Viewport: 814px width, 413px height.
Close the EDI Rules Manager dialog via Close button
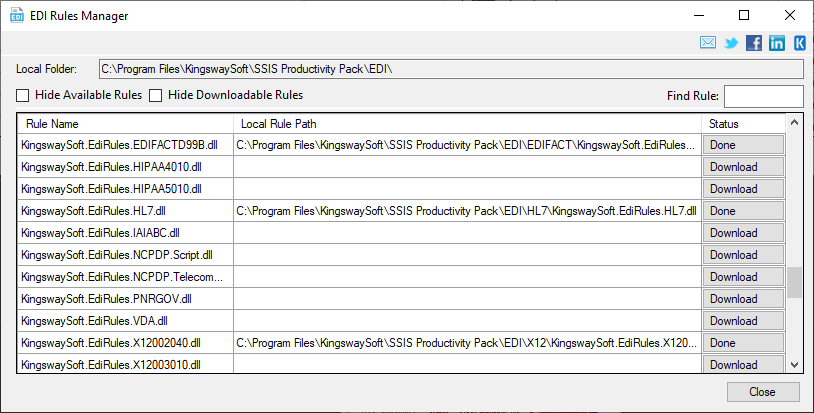tap(763, 392)
